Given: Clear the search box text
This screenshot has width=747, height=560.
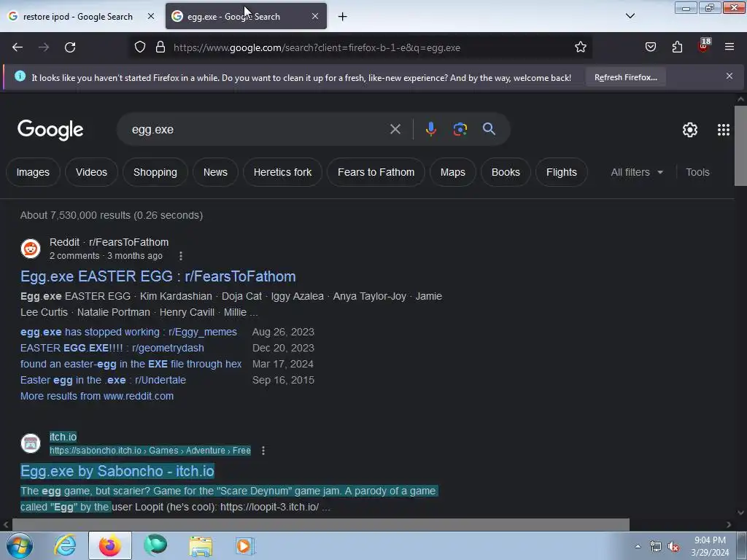Looking at the screenshot, I should 395,129.
